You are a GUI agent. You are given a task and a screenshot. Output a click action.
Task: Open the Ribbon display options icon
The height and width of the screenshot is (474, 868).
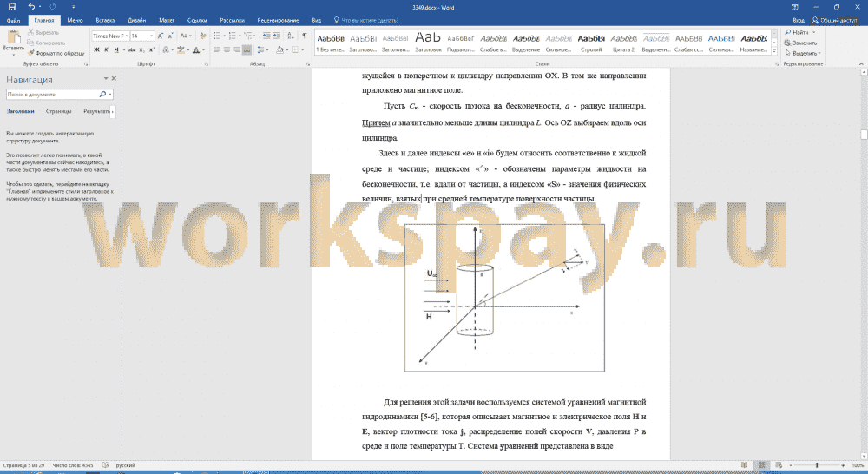tap(795, 7)
